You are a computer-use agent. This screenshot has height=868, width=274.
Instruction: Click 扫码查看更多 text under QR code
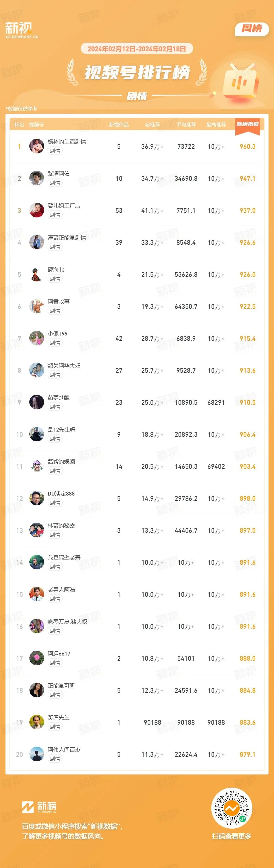[232, 836]
